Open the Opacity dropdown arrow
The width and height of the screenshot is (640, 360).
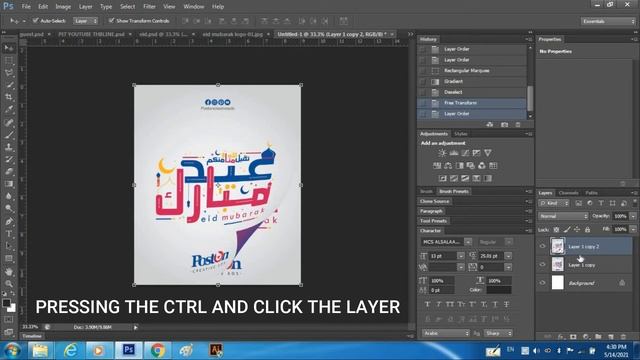[x=633, y=216]
